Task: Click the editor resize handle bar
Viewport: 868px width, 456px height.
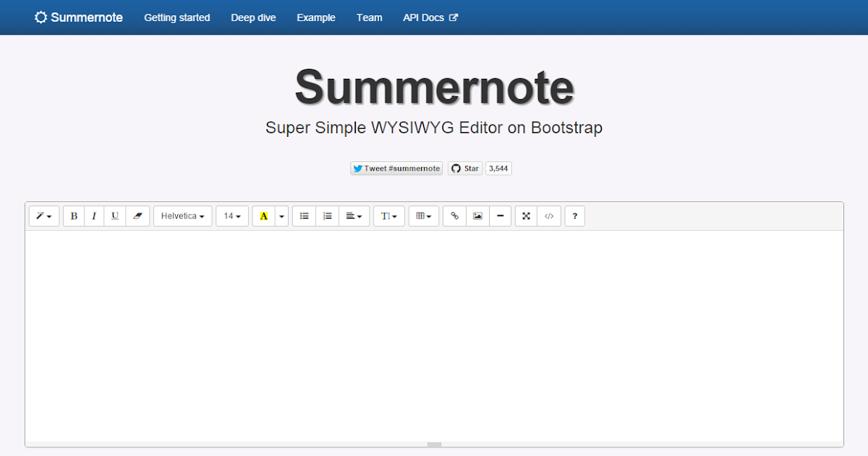Action: pyautogui.click(x=434, y=444)
